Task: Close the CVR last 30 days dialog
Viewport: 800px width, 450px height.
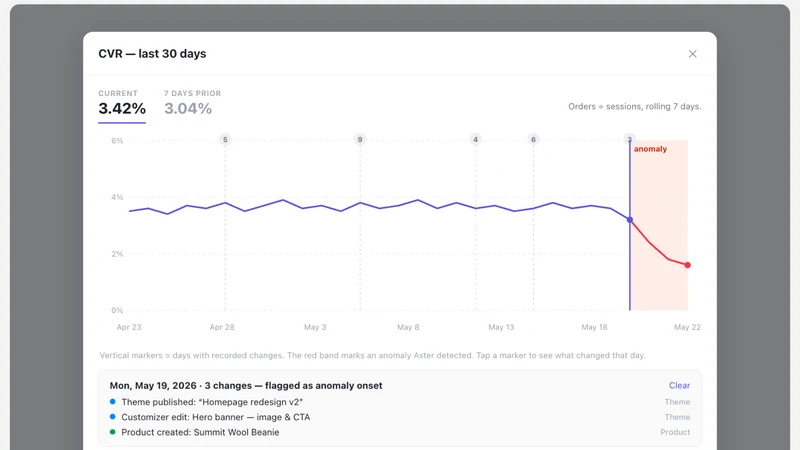Action: [x=692, y=54]
